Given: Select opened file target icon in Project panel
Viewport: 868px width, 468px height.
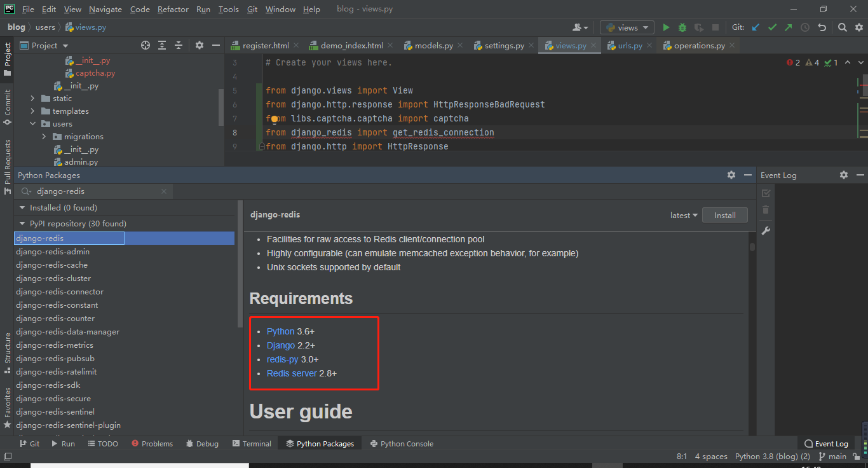Looking at the screenshot, I should 146,45.
